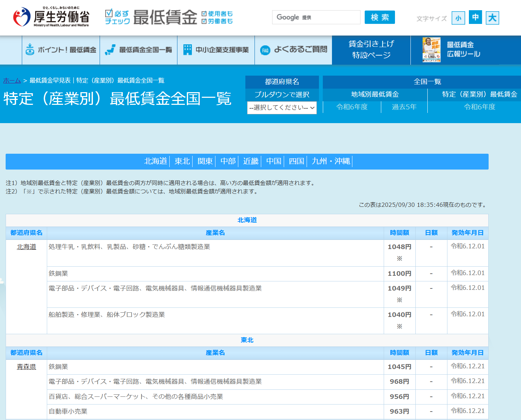521x420 pixels.
Task: Open the 賃金引き上げ特設ページ tab
Action: point(371,50)
